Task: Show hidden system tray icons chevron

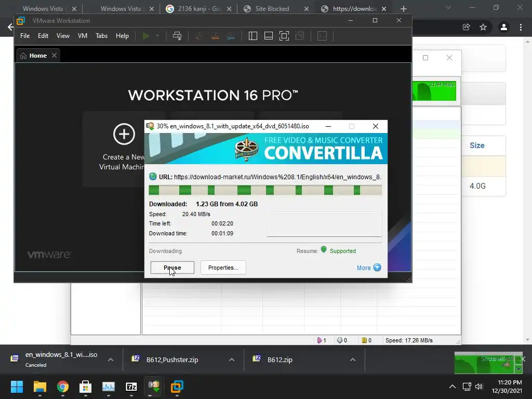Action: click(x=453, y=387)
